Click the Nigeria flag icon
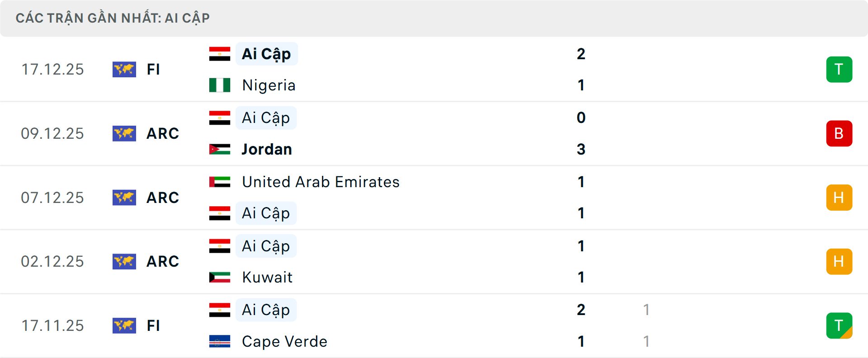 220,85
